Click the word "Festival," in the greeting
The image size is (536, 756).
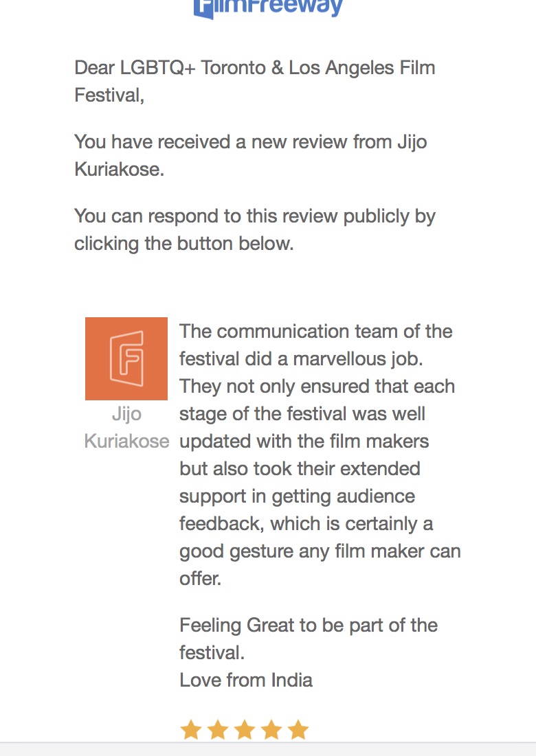point(109,95)
